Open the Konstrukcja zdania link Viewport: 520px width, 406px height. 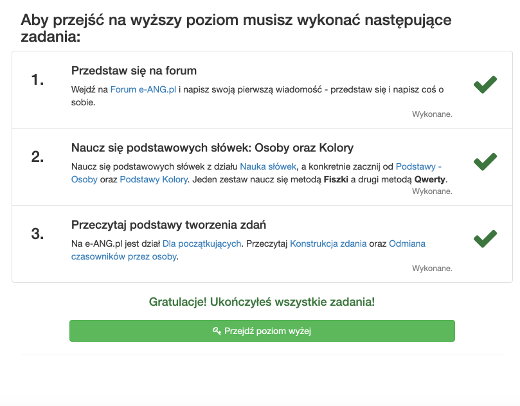[x=328, y=244]
